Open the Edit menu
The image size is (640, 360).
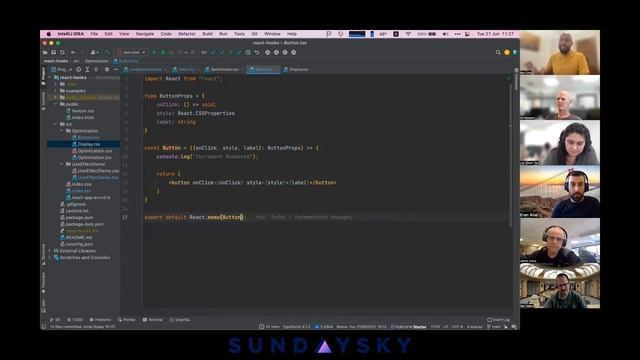[x=108, y=34]
